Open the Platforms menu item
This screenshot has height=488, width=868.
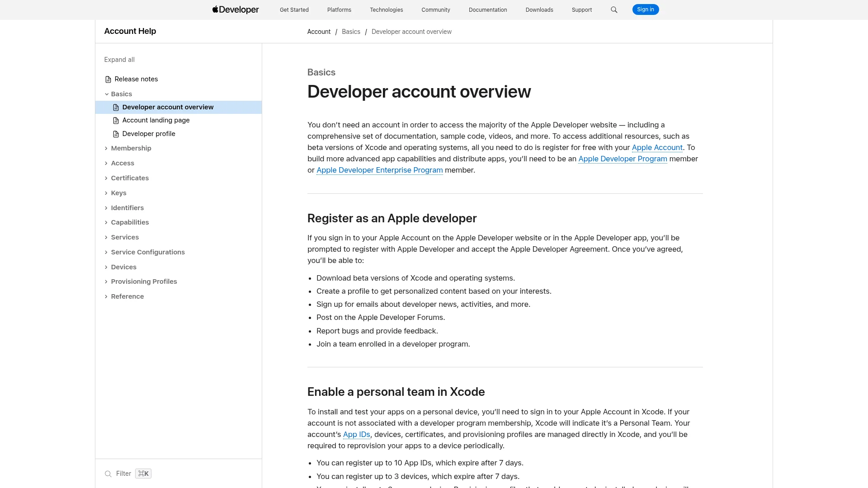tap(339, 9)
